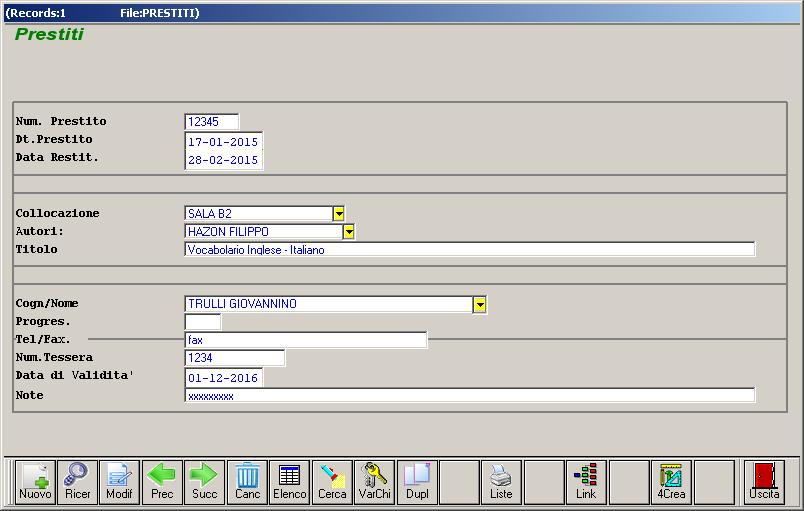Image resolution: width=804 pixels, height=511 pixels.
Task: Open the VarChi key tool
Action: point(374,482)
